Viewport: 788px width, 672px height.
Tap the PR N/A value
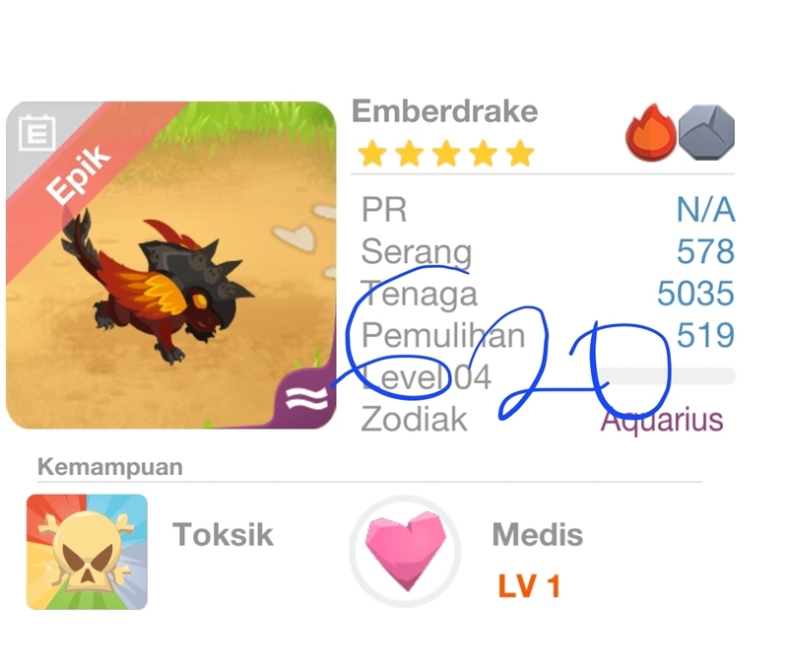[705, 209]
